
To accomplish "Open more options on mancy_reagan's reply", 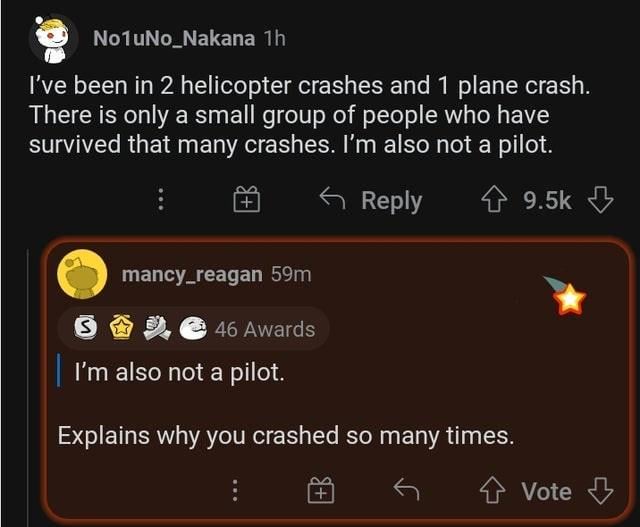I will point(235,491).
